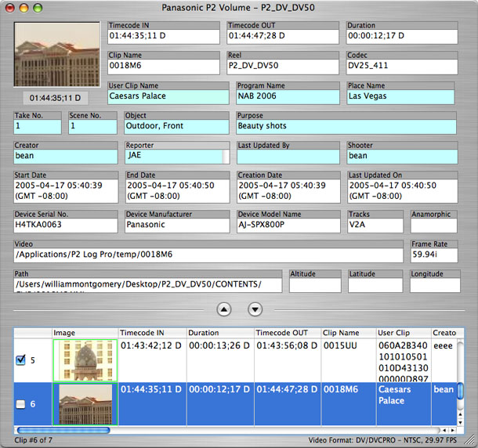Click the Timecode IN column header
Viewport: 478px width, 448px height.
151,333
